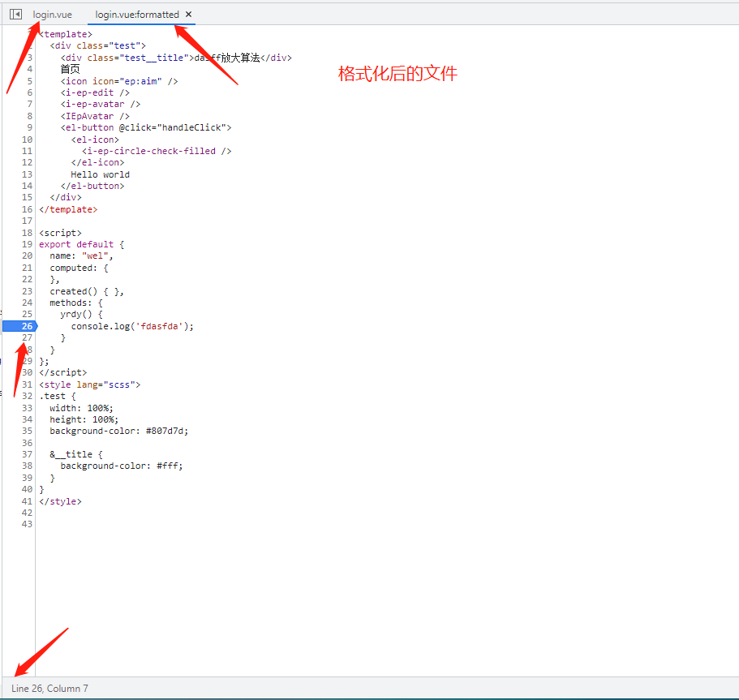Close the login.vue:formatted tab
739x700 pixels.
coord(187,14)
